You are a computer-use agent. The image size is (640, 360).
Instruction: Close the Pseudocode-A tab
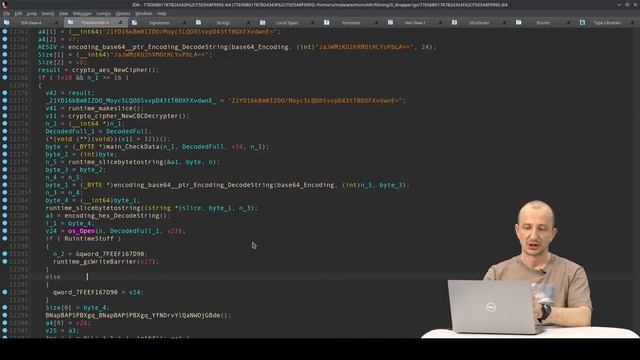coord(120,23)
